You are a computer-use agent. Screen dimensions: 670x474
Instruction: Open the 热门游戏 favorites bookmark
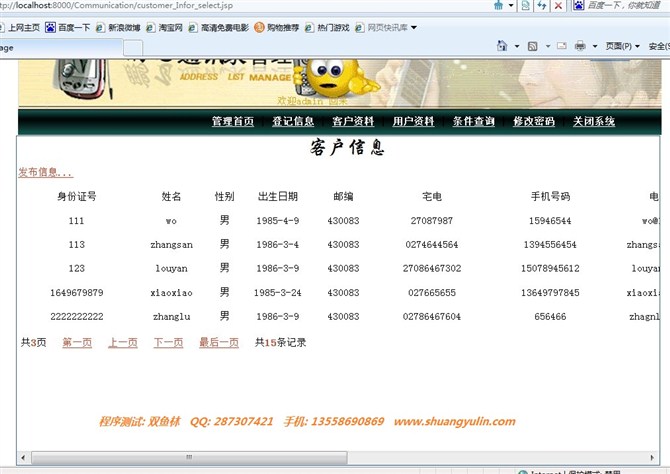point(327,28)
